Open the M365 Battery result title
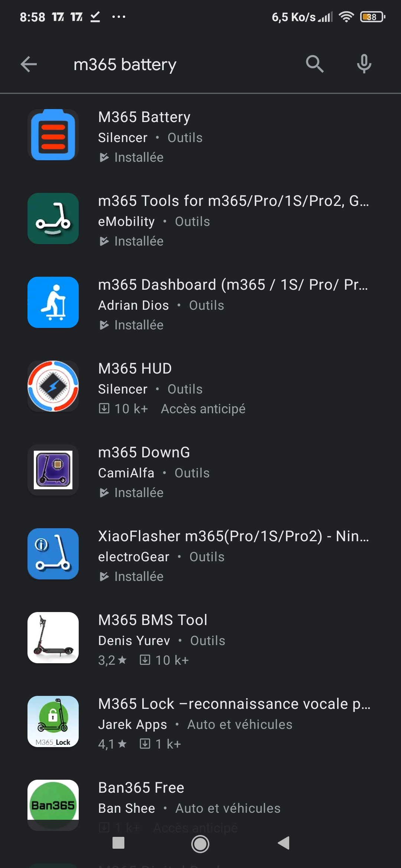Image resolution: width=401 pixels, height=868 pixels. pos(144,117)
